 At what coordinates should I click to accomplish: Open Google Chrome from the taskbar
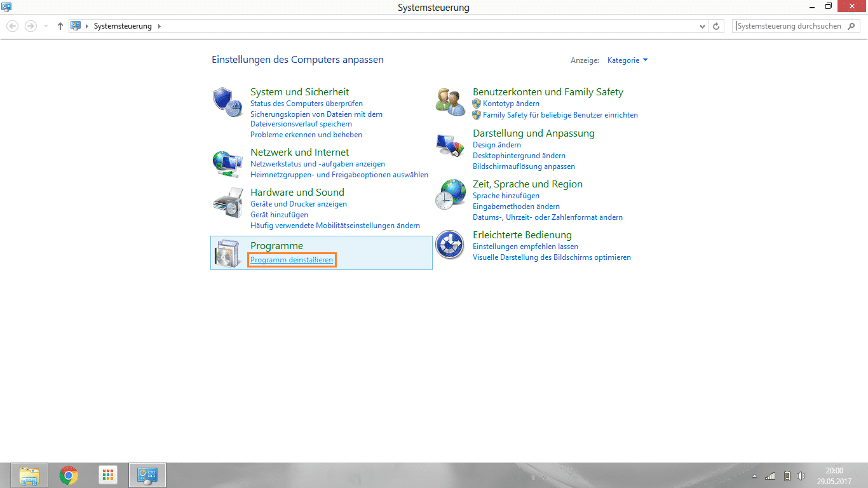tap(69, 475)
